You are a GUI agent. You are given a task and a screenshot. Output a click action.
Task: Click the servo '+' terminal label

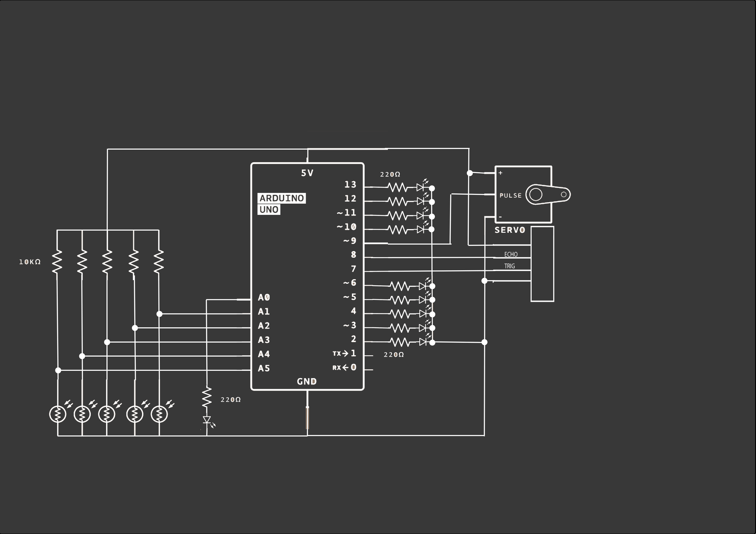tap(500, 173)
